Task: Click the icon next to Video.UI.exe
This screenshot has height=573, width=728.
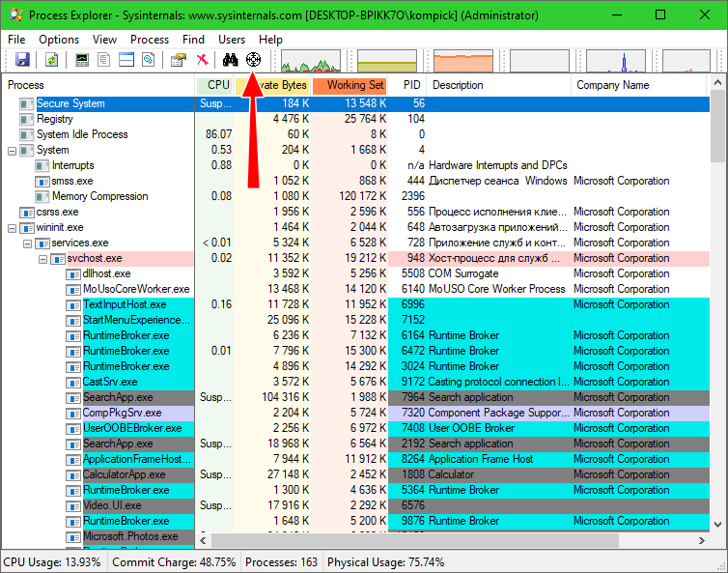Action: (72, 505)
